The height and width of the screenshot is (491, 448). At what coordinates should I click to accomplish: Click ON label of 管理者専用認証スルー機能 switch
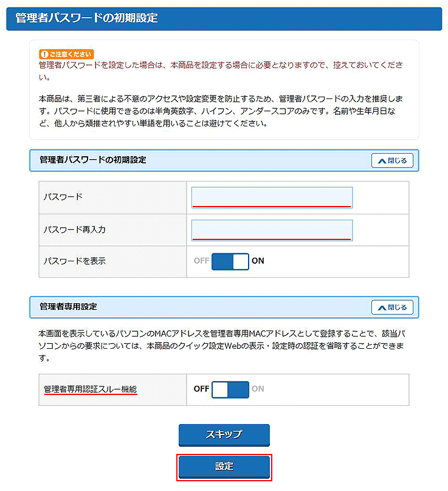tap(258, 389)
